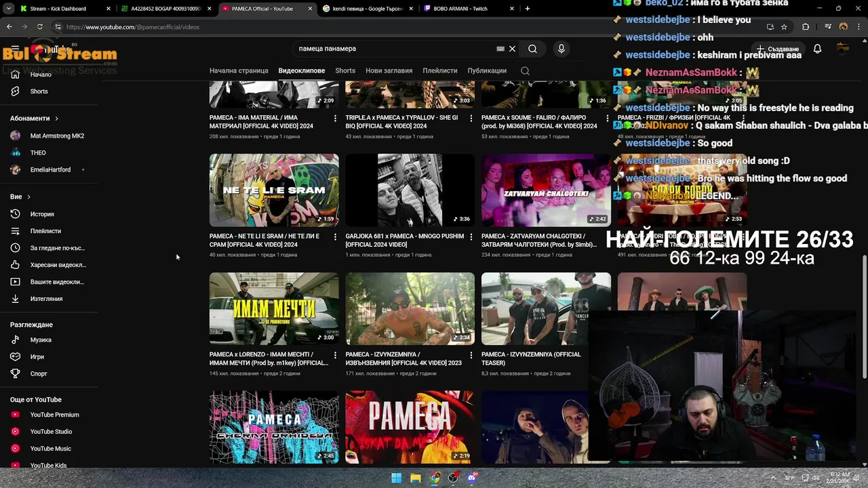Viewport: 868px width, 488px height.
Task: Clear the search box text
Action: click(512, 49)
